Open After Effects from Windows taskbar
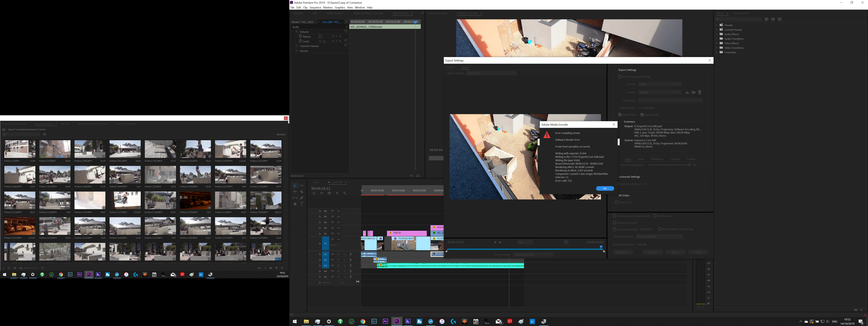The image size is (868, 326). [x=385, y=321]
